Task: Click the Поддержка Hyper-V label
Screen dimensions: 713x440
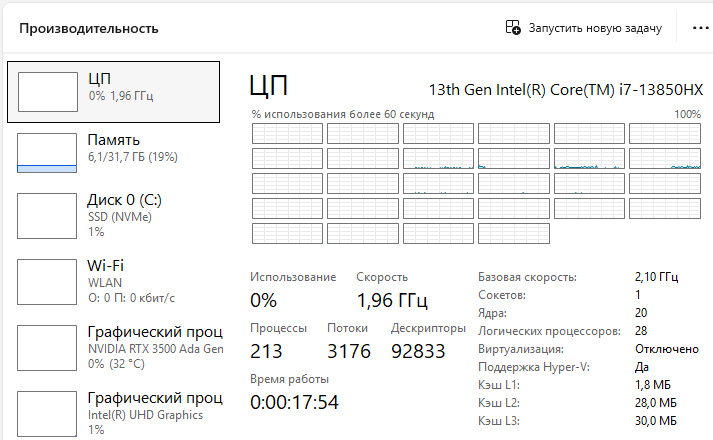Action: tap(534, 367)
